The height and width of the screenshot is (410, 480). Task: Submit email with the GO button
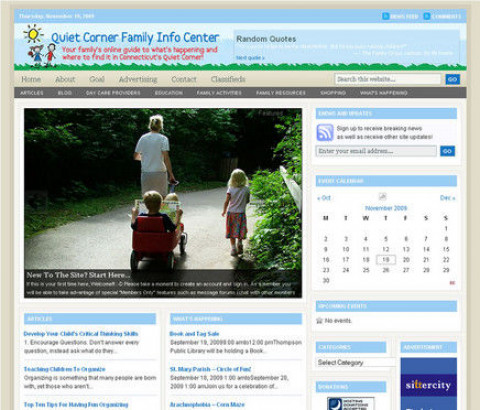[x=447, y=151]
